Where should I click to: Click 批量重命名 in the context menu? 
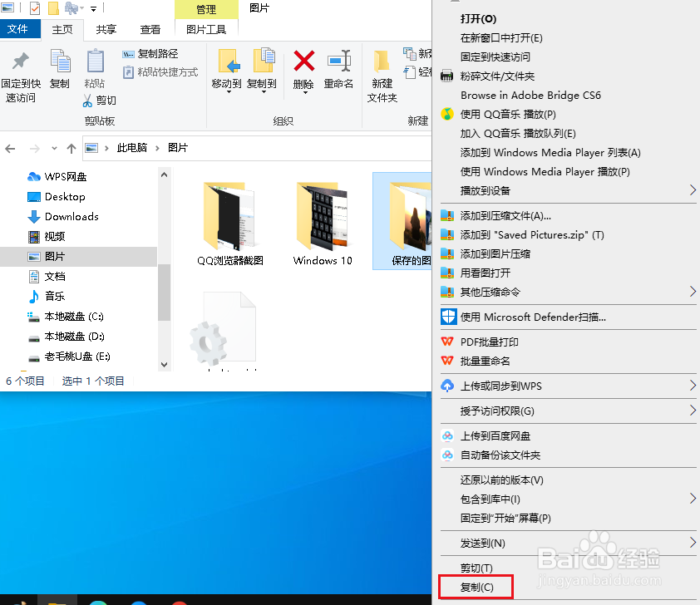[485, 362]
